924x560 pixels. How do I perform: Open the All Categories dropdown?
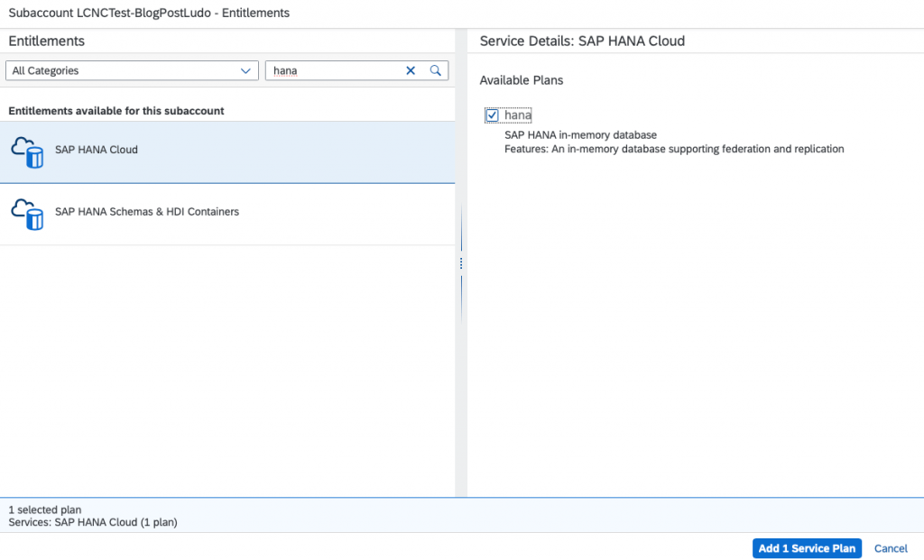[132, 70]
